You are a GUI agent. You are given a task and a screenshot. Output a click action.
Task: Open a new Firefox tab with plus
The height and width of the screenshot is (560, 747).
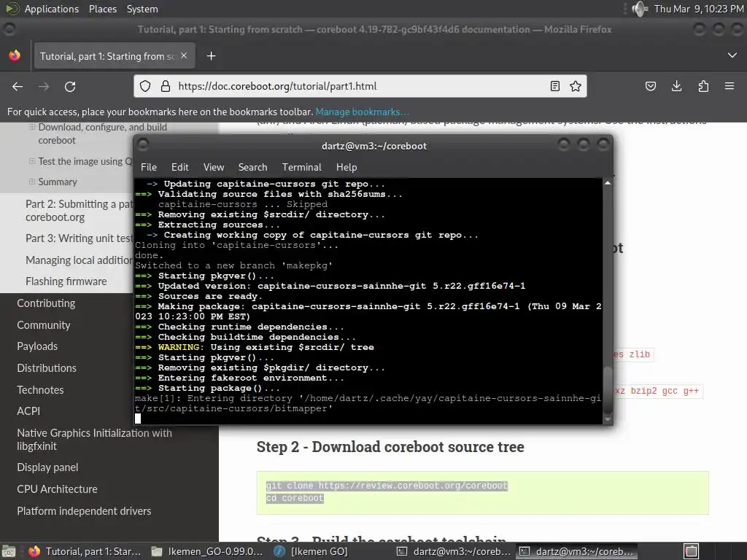click(x=211, y=56)
